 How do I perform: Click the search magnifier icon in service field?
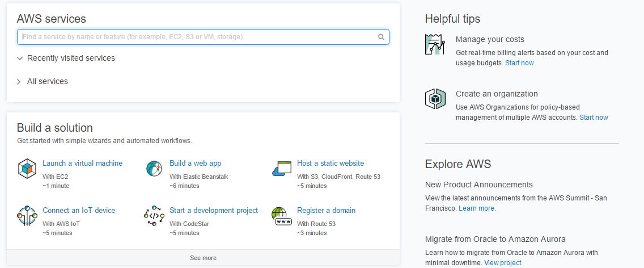[381, 37]
